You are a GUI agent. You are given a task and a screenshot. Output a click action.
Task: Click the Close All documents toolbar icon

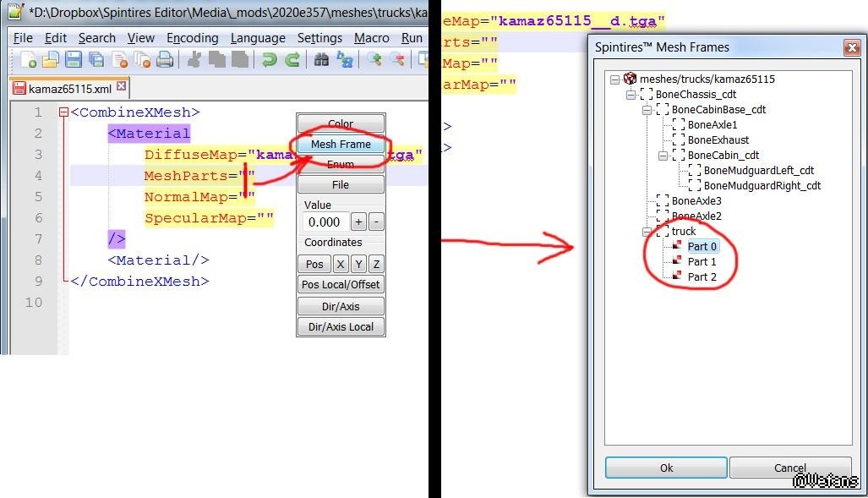[x=142, y=59]
